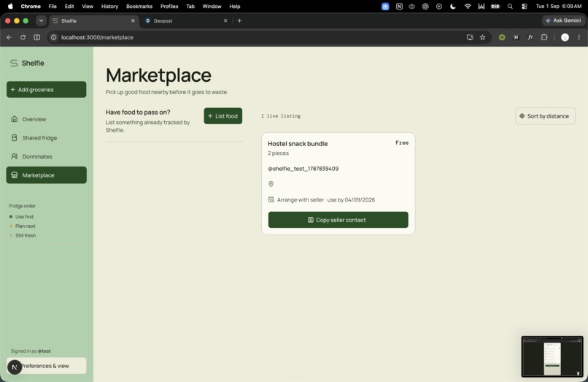The height and width of the screenshot is (382, 588).
Task: Reload the page
Action: (x=23, y=37)
